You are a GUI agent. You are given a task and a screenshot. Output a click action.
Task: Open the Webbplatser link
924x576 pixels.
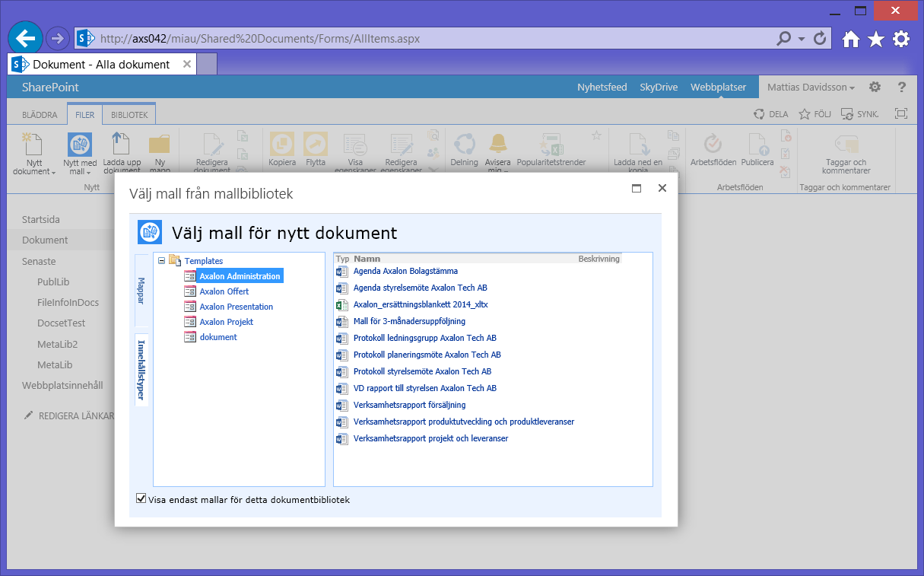tap(719, 87)
